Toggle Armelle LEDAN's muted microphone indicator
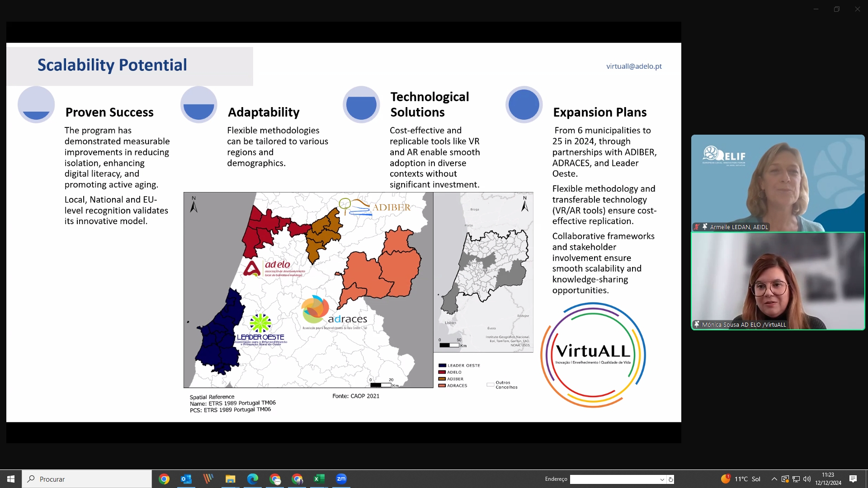868x488 pixels. (698, 227)
